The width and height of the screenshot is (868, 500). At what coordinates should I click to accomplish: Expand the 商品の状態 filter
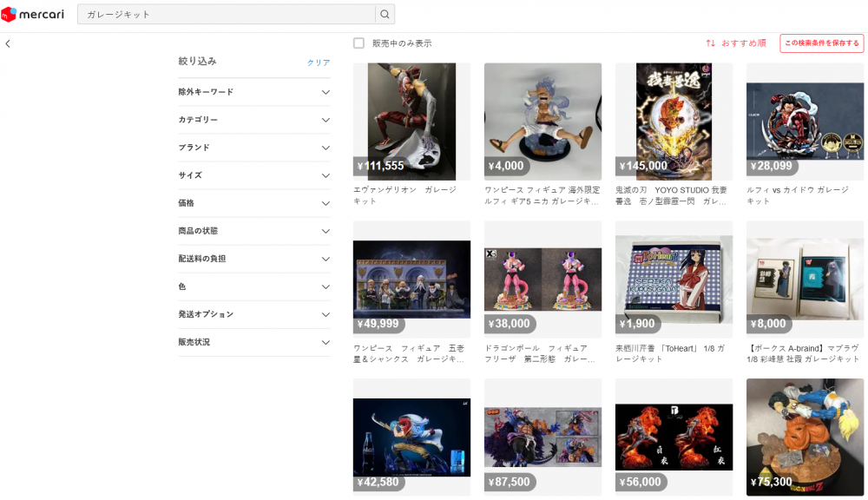point(253,231)
